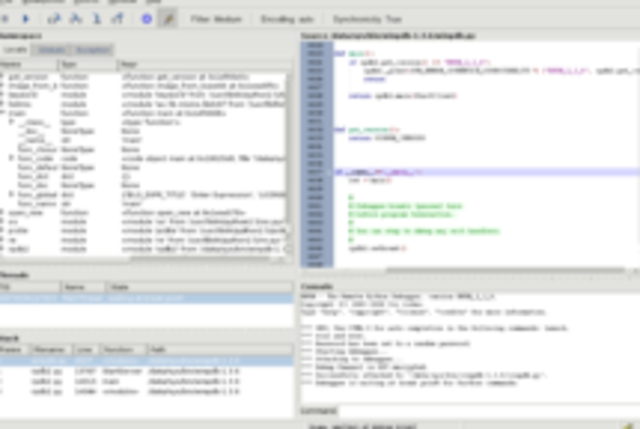Select the re module row

(x=143, y=240)
